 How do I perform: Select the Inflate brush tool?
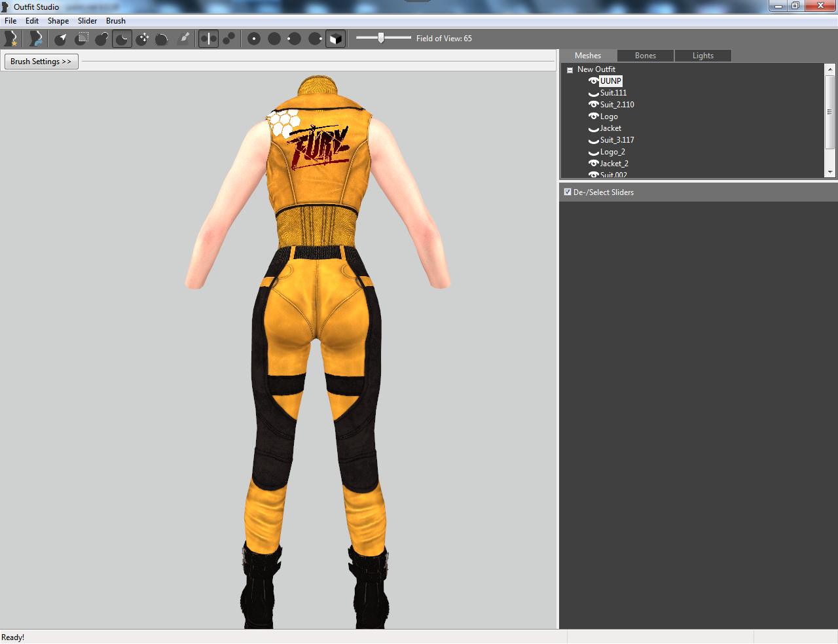(x=101, y=39)
